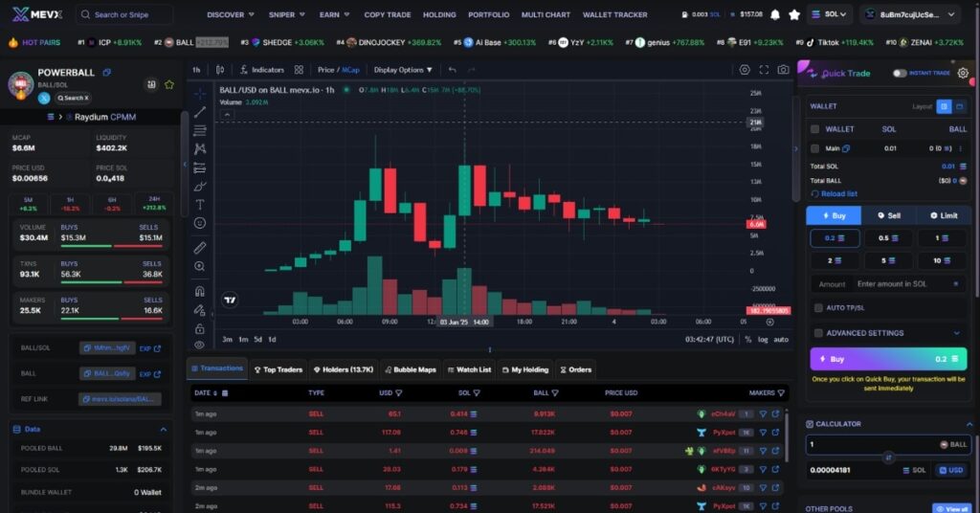Open the notifications bell
The height and width of the screenshot is (513, 980).
pyautogui.click(x=775, y=15)
